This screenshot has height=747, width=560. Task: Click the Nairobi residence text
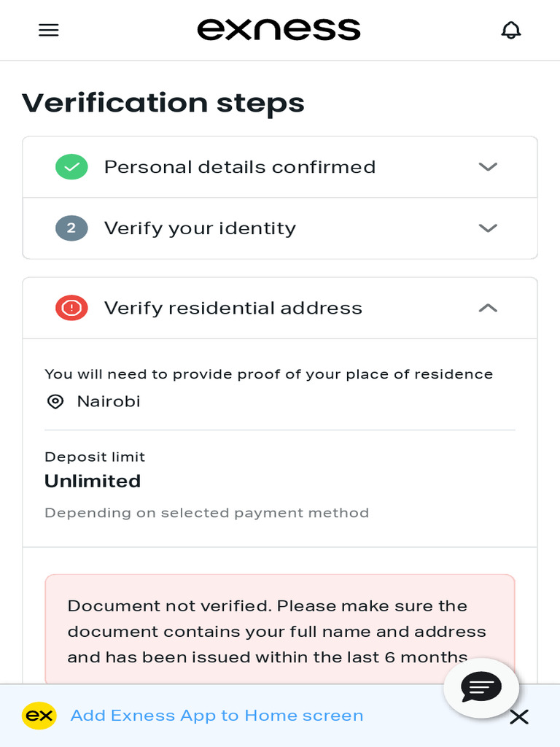109,402
